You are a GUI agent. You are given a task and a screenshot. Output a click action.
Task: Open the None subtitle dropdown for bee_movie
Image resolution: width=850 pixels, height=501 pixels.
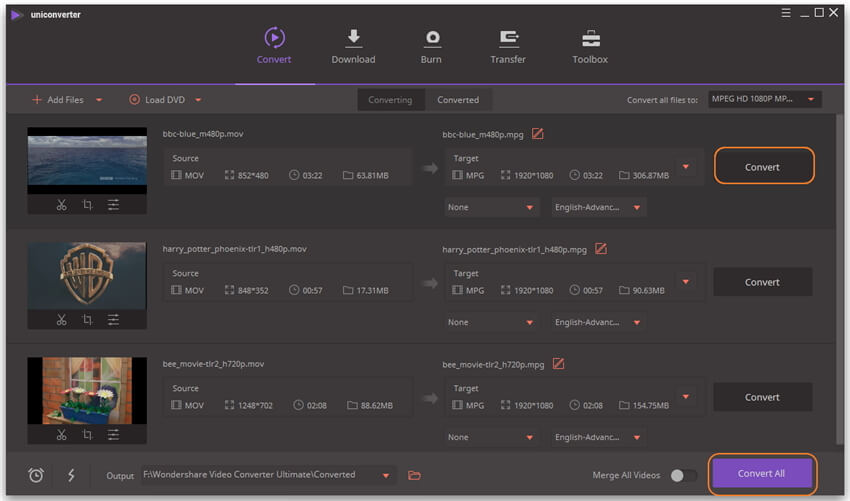[491, 437]
